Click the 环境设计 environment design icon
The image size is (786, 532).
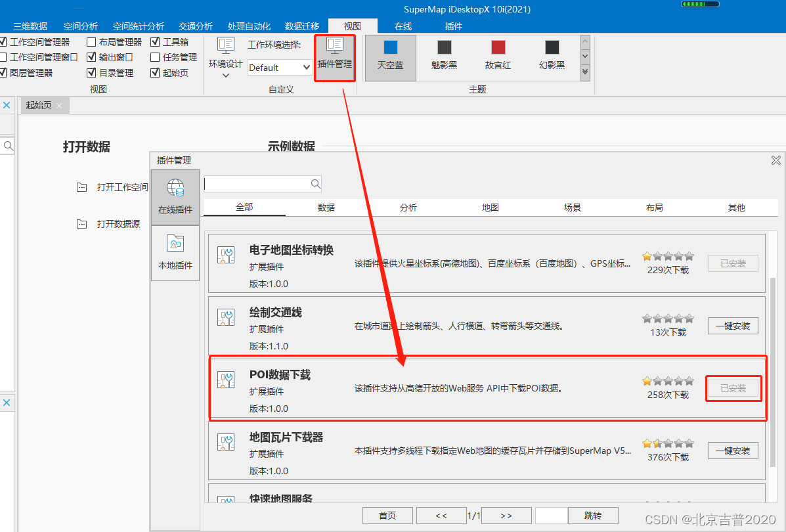pyautogui.click(x=226, y=45)
